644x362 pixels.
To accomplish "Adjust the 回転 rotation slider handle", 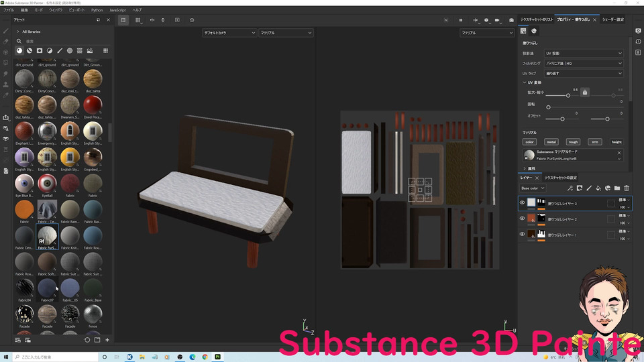I will coord(548,107).
